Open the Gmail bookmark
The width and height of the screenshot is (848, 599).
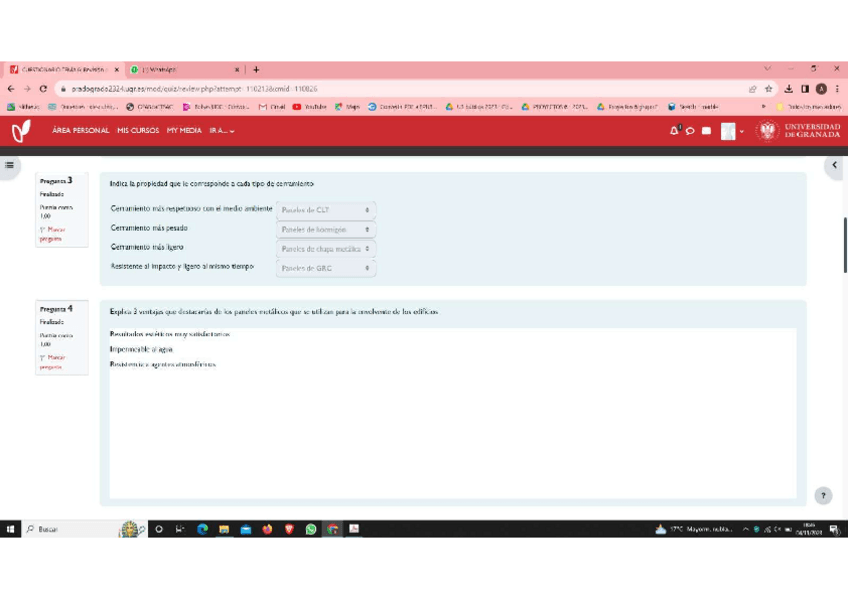pyautogui.click(x=272, y=107)
